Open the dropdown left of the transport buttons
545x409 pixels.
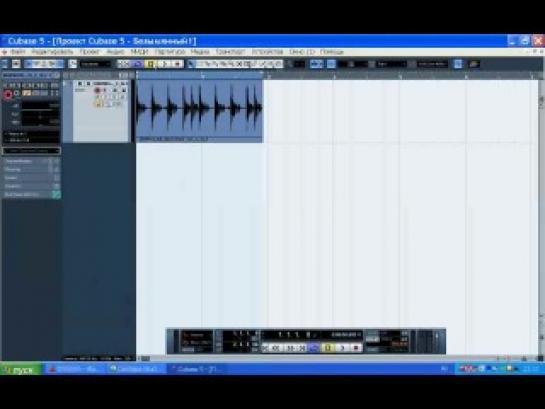(x=95, y=64)
